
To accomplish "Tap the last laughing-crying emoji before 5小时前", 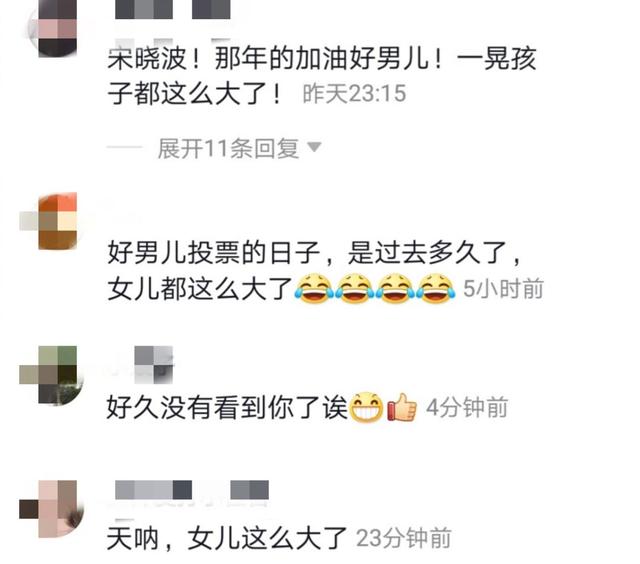I will 436,288.
